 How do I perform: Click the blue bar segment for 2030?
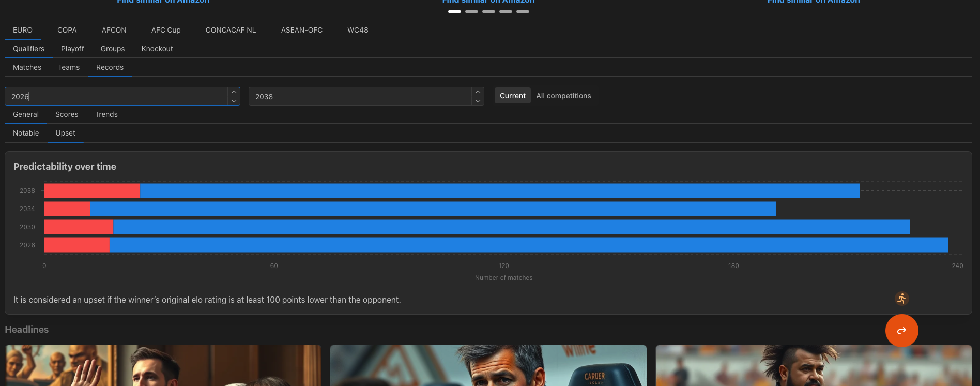(511, 227)
